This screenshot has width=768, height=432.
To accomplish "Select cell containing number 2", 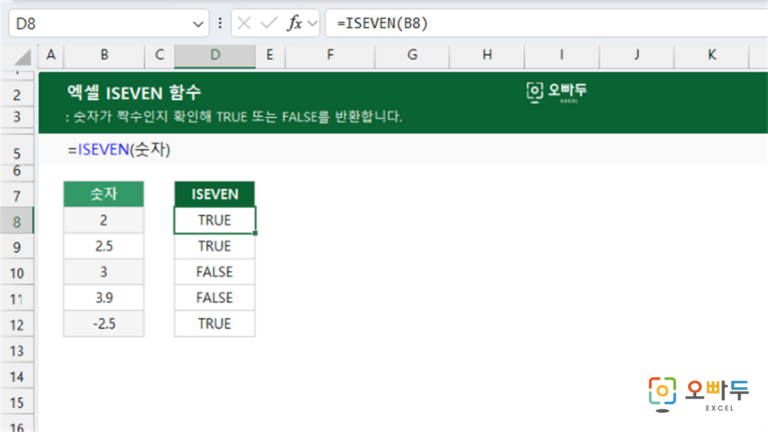I will pos(104,220).
